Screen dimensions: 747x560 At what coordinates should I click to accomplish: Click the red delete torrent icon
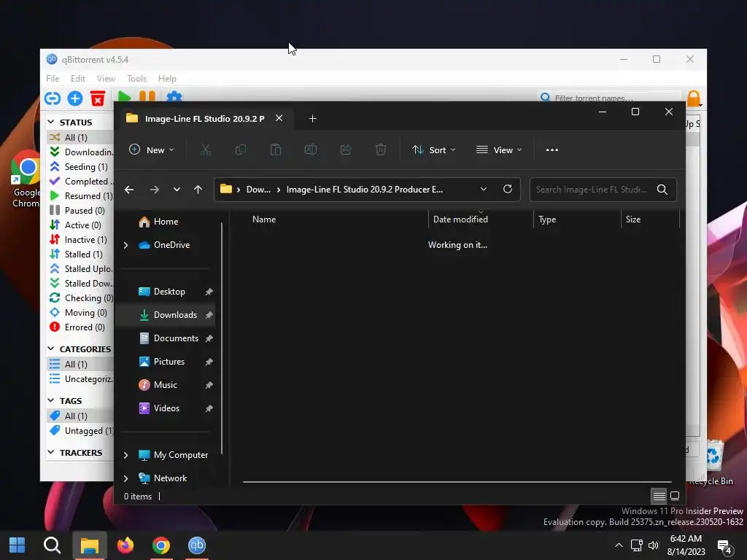[98, 98]
